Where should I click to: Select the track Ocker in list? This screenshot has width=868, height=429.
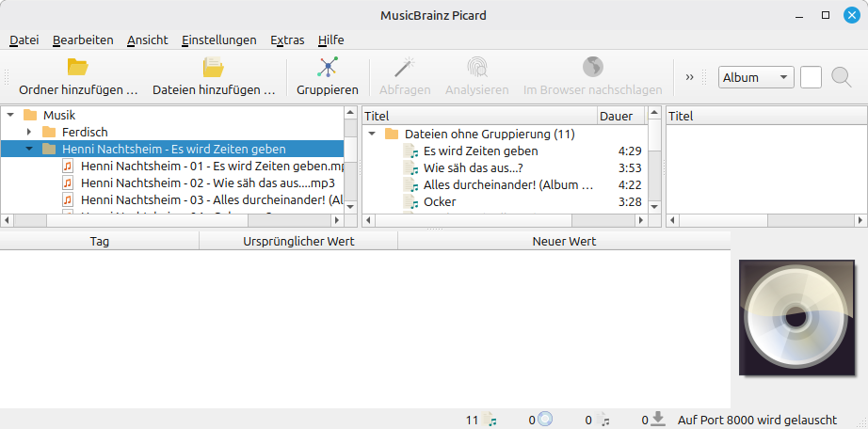[440, 201]
